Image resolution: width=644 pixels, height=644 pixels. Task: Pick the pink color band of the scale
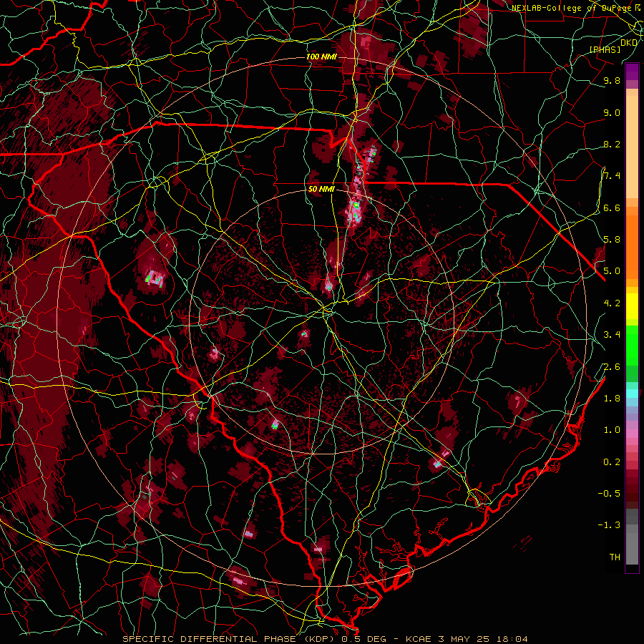pos(632,434)
